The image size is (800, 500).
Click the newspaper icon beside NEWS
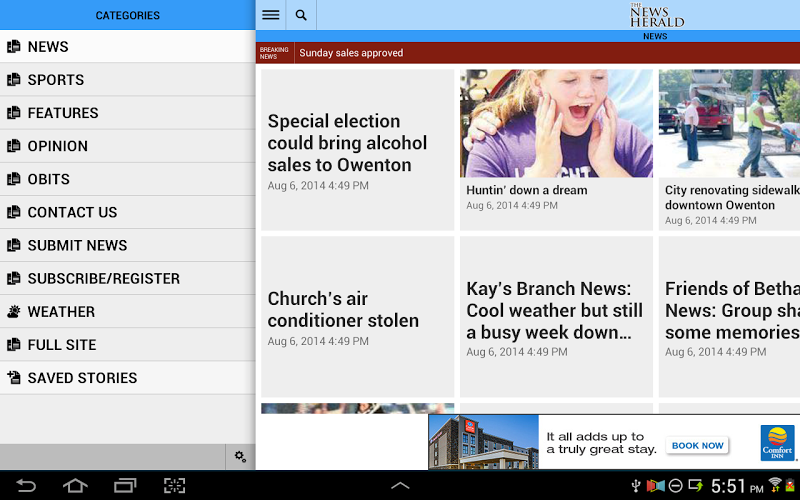(x=14, y=46)
